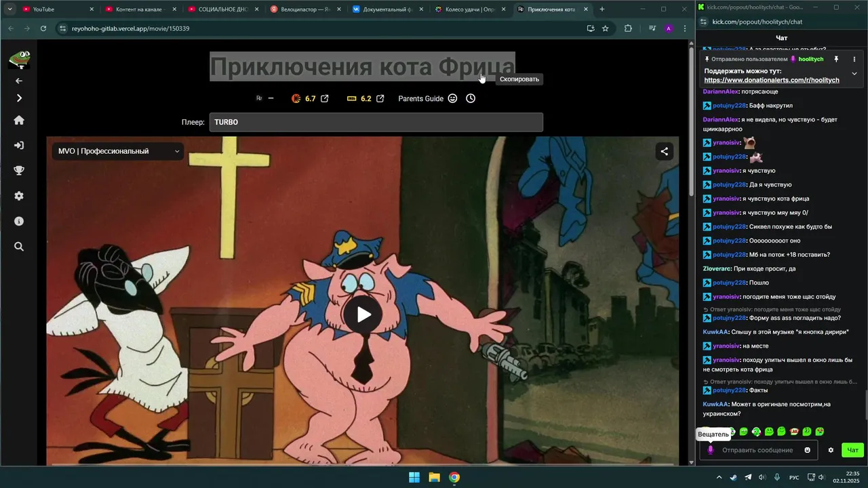Image resolution: width=868 pixels, height=488 pixels.
Task: Switch to Колесо удачи tab
Action: 470,9
